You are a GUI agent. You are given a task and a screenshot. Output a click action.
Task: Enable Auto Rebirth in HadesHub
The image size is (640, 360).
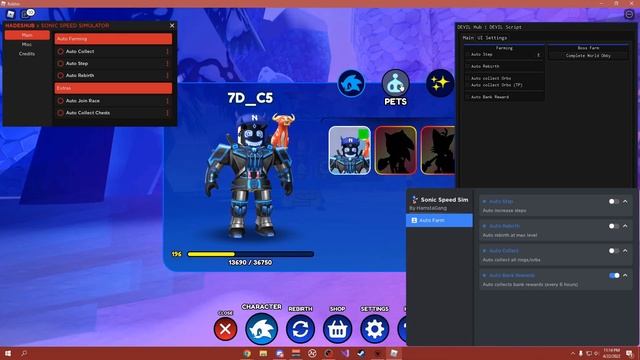(60, 76)
